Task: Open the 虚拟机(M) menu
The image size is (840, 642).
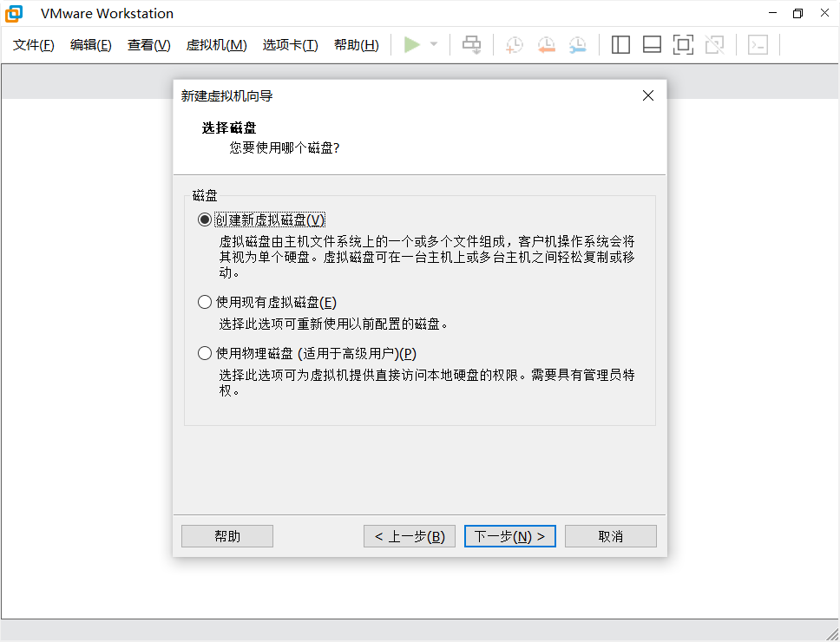Action: 216,45
